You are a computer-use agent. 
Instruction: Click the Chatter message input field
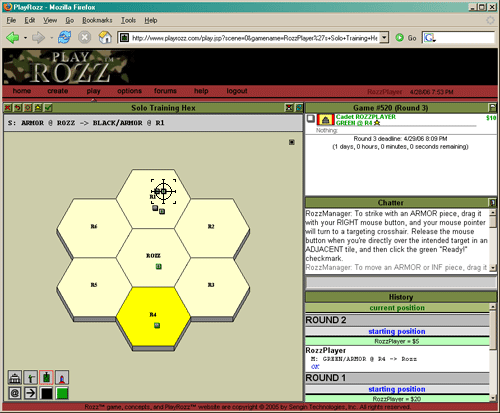(401, 283)
